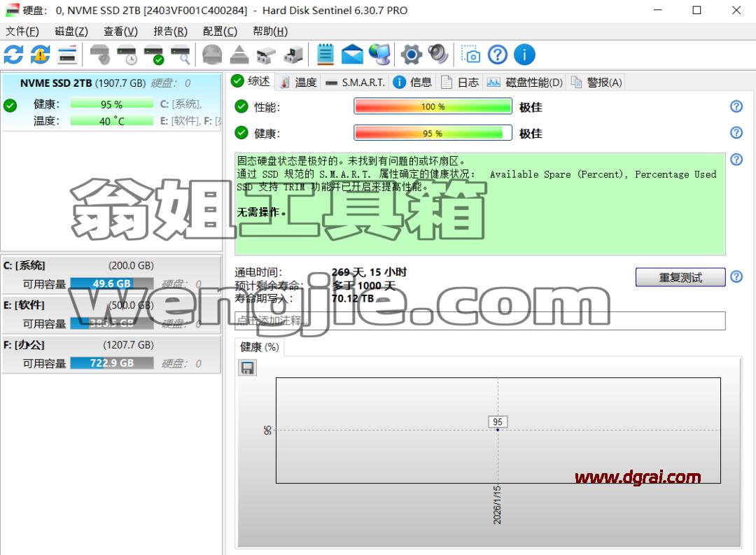Switch to the S.M.A.R.T. tab

(356, 83)
